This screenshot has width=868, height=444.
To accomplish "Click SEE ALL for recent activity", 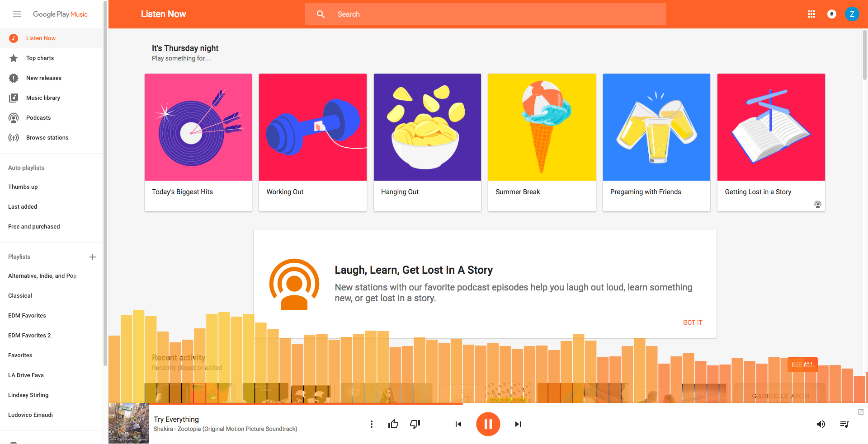I will (802, 365).
